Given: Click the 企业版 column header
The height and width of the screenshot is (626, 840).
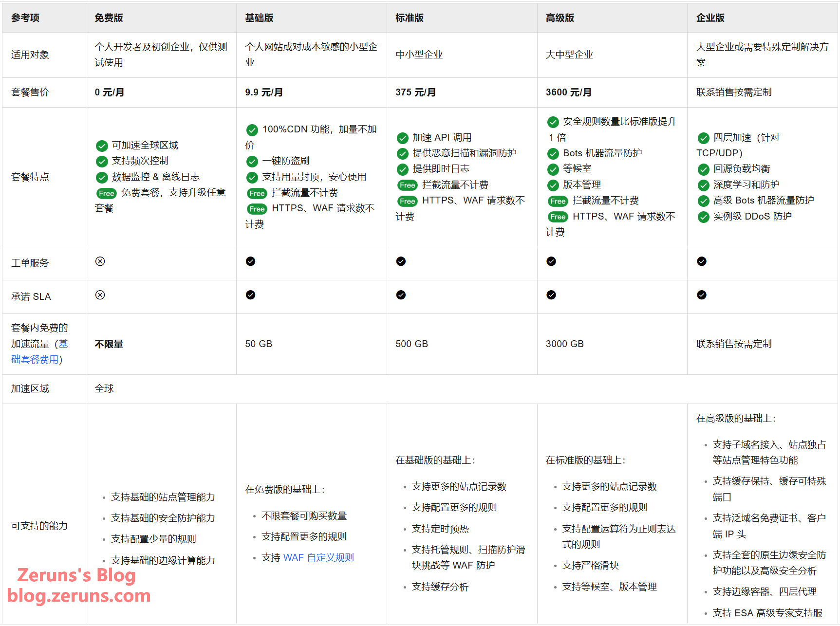Looking at the screenshot, I should [710, 18].
